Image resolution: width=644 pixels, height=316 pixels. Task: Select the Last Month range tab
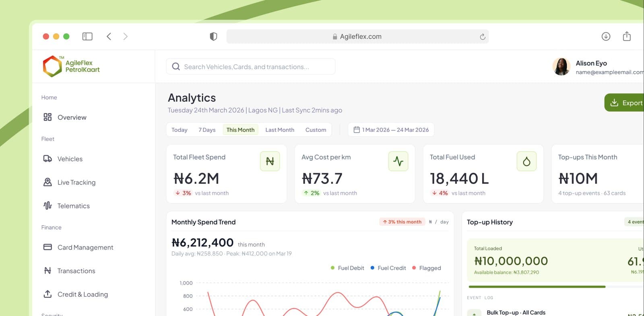[x=280, y=130]
